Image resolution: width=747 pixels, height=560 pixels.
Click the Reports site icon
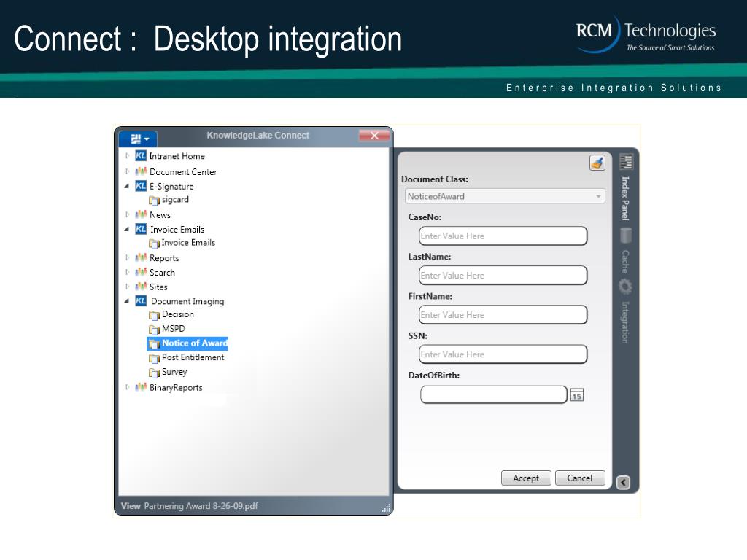(141, 257)
